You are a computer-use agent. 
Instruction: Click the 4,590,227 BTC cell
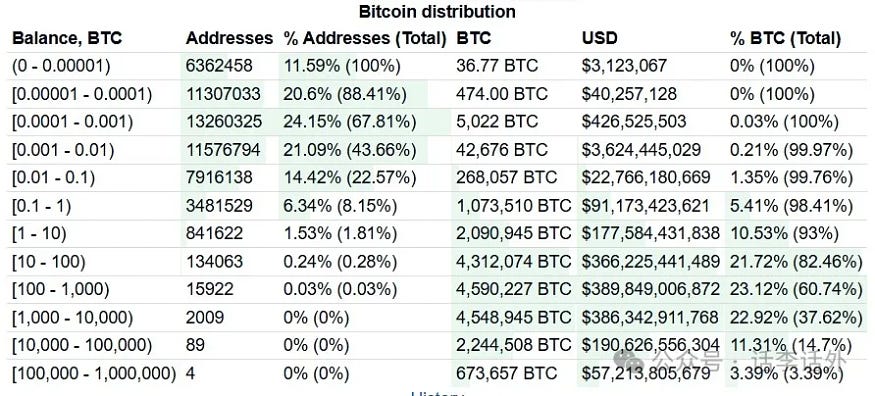(x=513, y=289)
